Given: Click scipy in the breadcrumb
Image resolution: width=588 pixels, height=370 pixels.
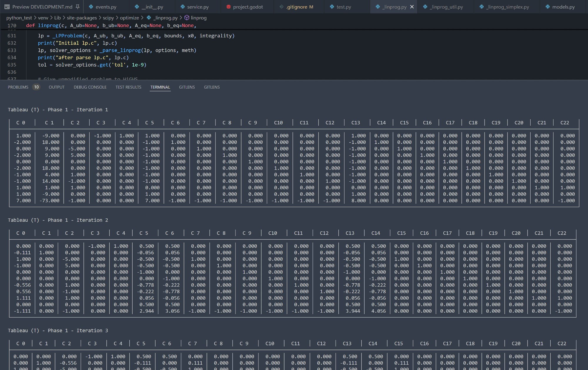Looking at the screenshot, I should coord(108,18).
